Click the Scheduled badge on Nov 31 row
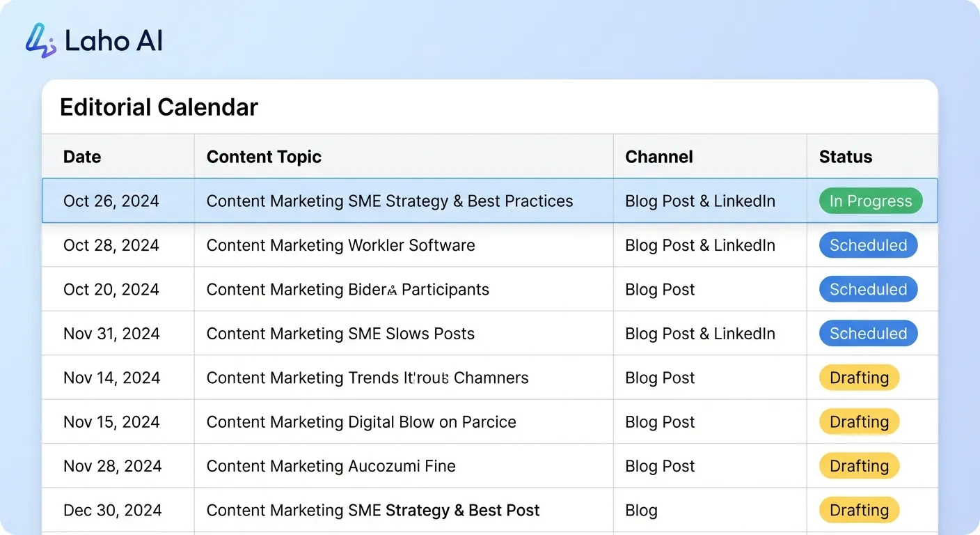 [x=868, y=333]
